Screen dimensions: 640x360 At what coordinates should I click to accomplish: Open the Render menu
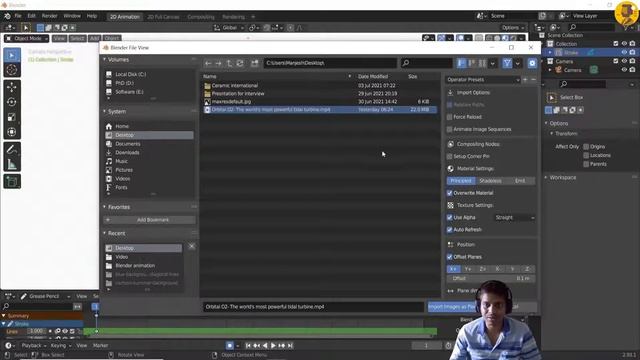click(x=50, y=16)
